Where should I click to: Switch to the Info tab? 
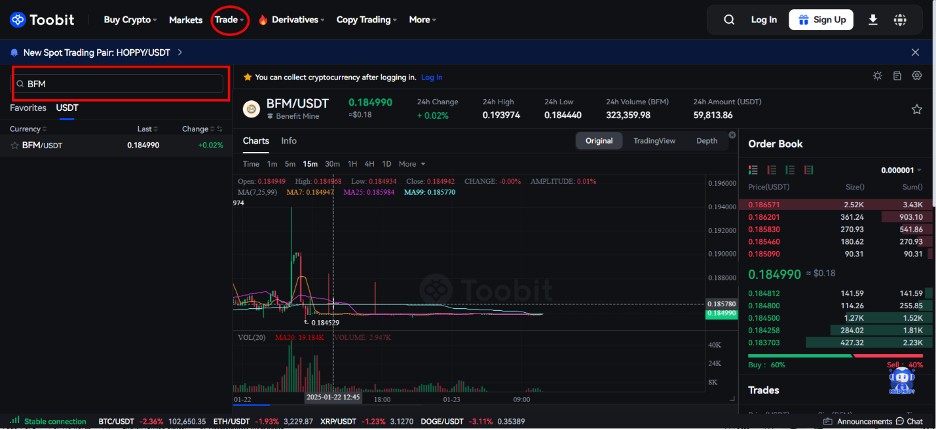pos(289,141)
